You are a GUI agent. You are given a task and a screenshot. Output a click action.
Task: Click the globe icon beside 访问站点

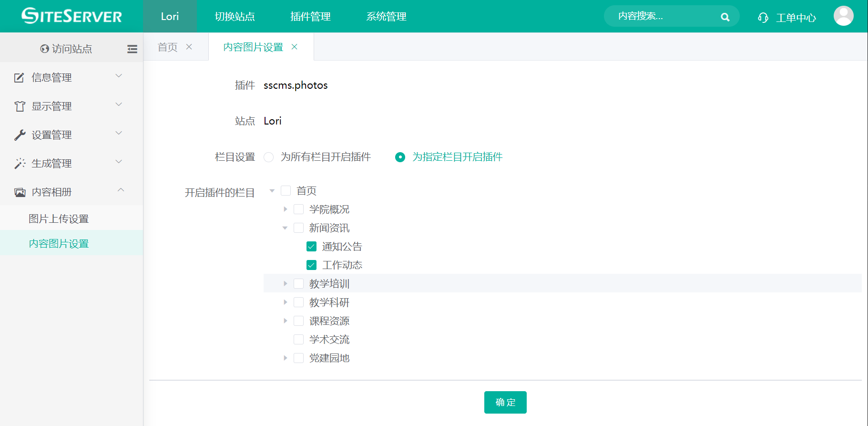44,49
